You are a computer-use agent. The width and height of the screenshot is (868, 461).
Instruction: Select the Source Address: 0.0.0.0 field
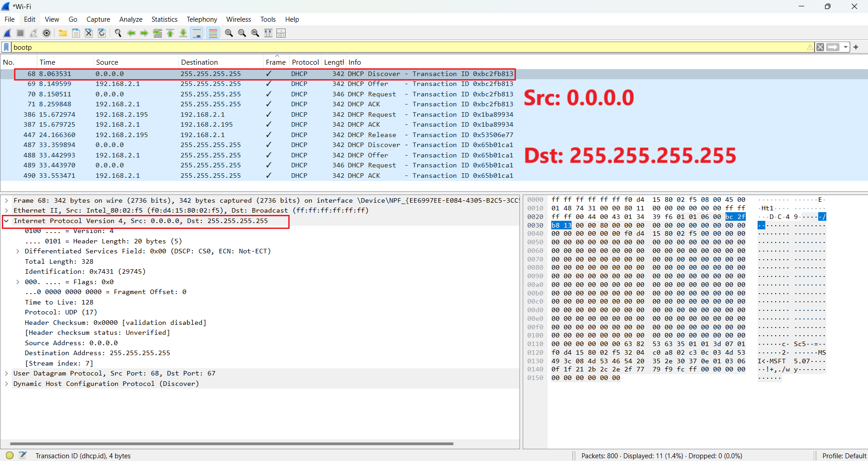pyautogui.click(x=71, y=343)
